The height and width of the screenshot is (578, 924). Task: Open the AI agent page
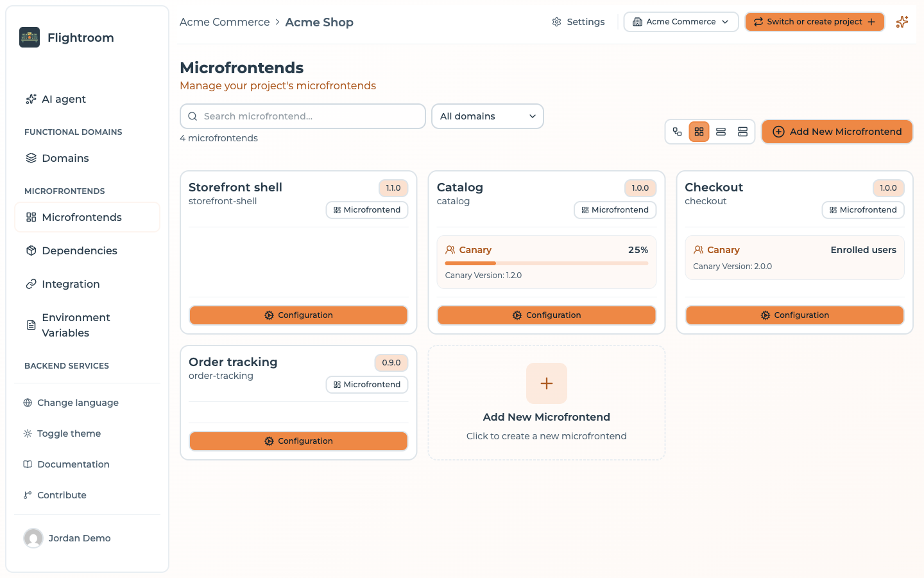pyautogui.click(x=87, y=99)
